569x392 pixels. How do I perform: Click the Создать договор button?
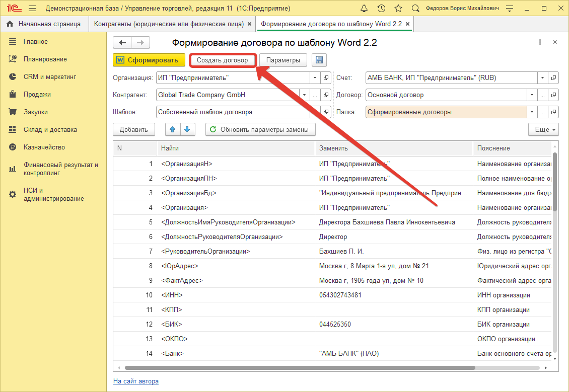(x=222, y=60)
